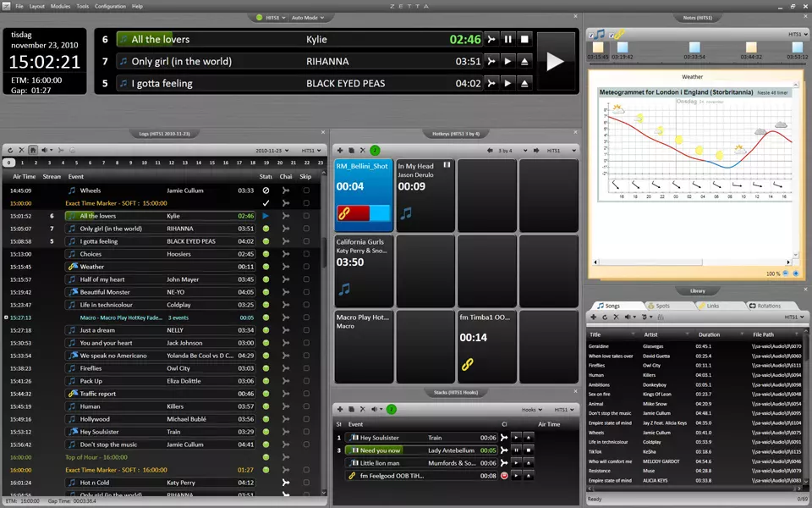
Task: Click the plus icon to add a song in Library
Action: [x=593, y=317]
